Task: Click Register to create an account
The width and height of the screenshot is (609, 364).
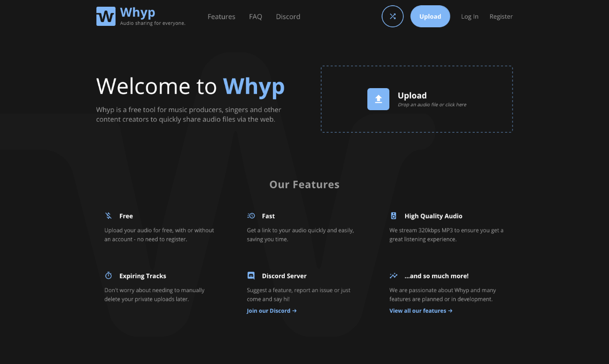Action: click(x=501, y=16)
